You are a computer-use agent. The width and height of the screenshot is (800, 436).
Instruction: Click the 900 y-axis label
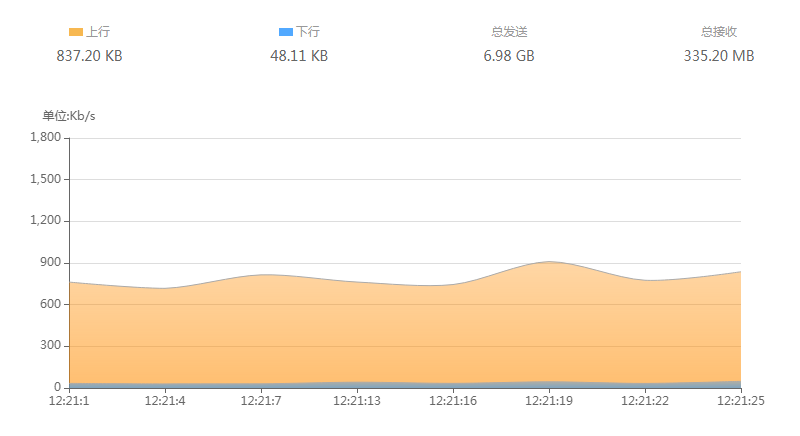tap(51, 262)
